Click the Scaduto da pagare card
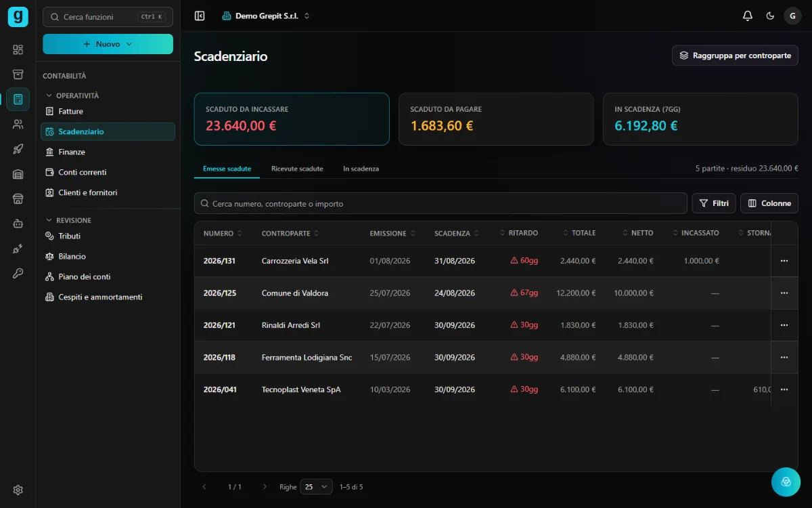The image size is (812, 508). (496, 119)
